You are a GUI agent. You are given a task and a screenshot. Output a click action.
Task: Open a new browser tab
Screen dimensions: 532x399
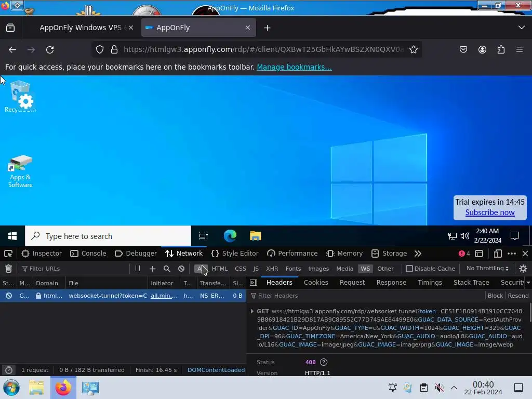pyautogui.click(x=268, y=28)
